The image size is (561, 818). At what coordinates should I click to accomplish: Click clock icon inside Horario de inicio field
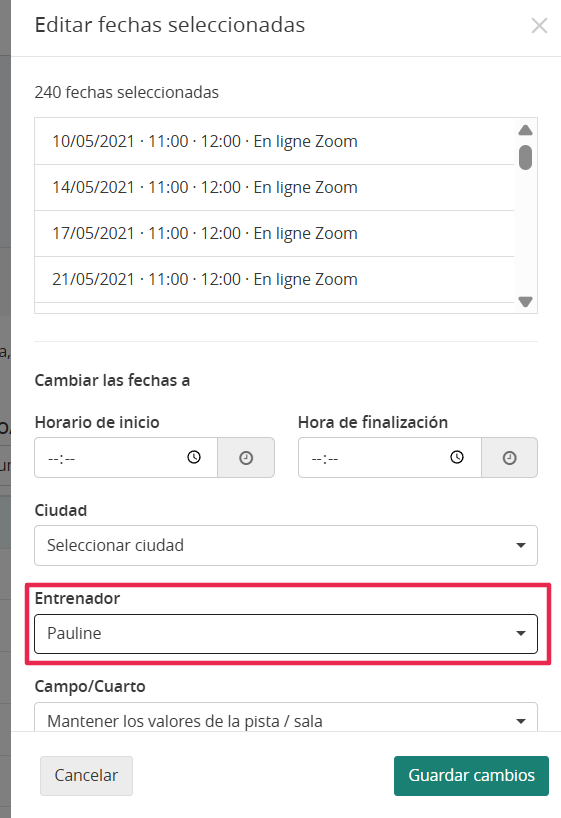[x=194, y=458]
